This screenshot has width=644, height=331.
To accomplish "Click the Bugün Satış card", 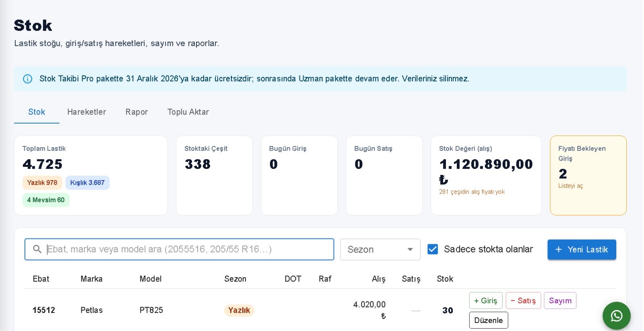I will pos(384,175).
